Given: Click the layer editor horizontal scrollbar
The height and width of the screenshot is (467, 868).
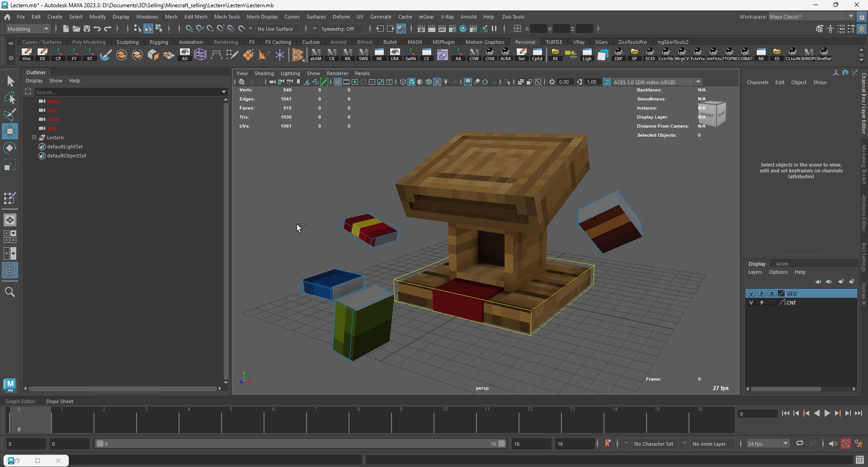Looking at the screenshot, I should pos(786,389).
